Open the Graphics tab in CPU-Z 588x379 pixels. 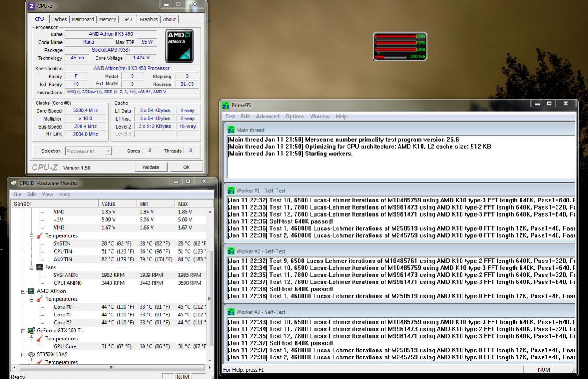point(148,19)
